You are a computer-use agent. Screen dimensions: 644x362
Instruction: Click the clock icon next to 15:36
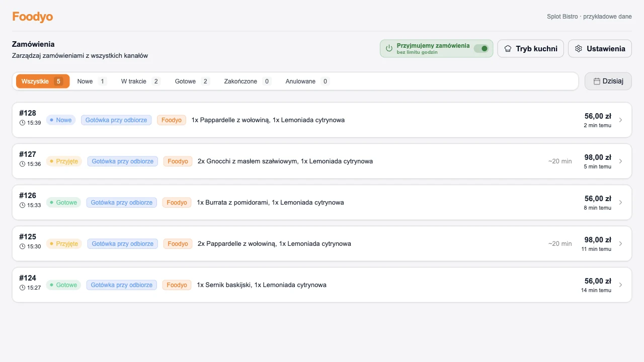click(22, 164)
